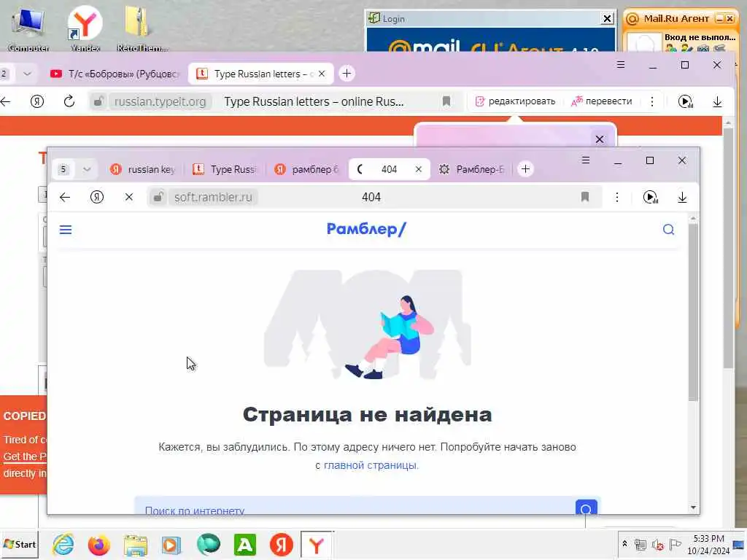Launch Firefox from the taskbar
The image size is (747, 560).
point(99,545)
